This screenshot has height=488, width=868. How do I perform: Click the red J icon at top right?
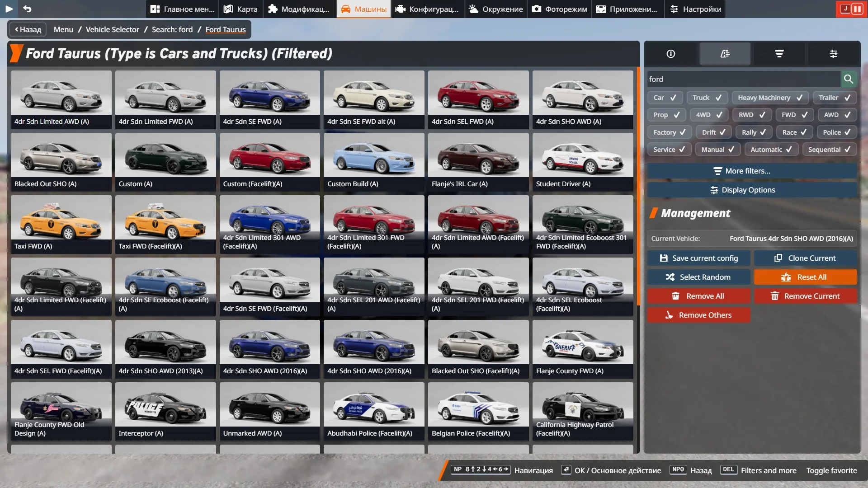(844, 9)
